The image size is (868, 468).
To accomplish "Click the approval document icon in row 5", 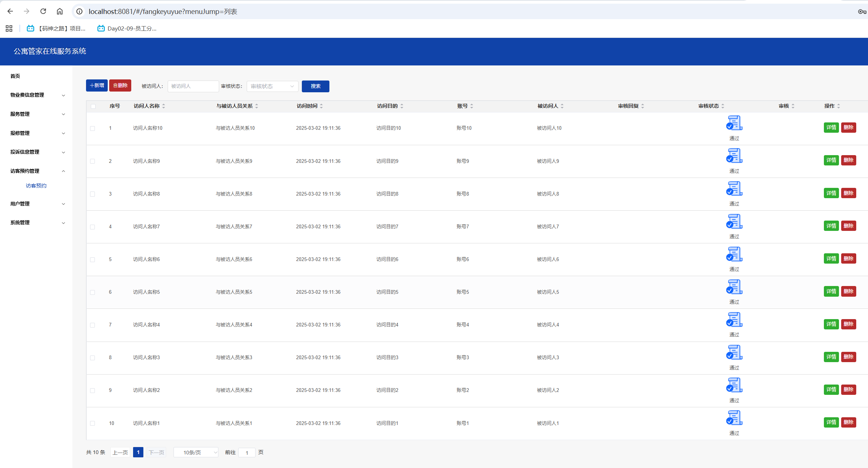I will pos(734,254).
